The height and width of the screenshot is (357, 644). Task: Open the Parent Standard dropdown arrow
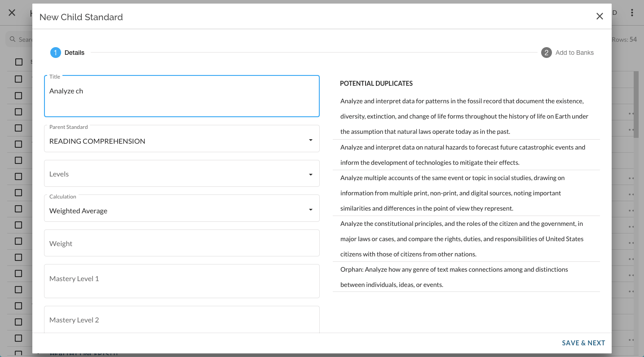point(311,140)
